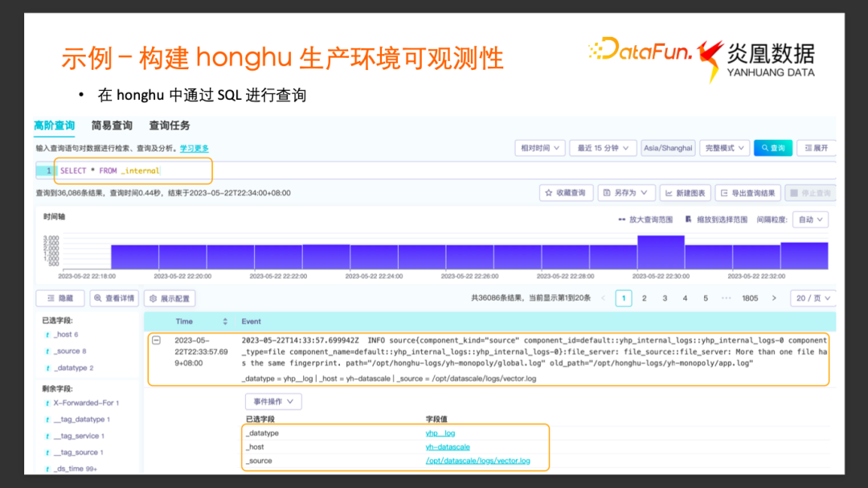The height and width of the screenshot is (488, 868).
Task: Collapse the expanded event row
Action: pos(157,340)
